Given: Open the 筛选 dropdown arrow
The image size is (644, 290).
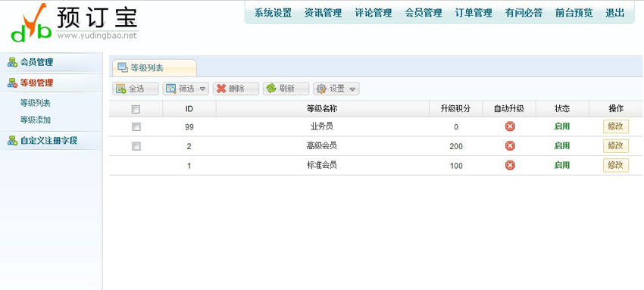Looking at the screenshot, I should click(202, 89).
